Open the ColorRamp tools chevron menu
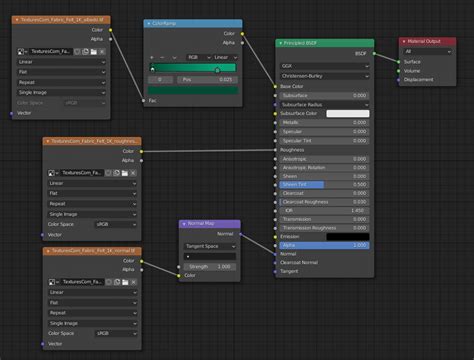Viewport: 474px width, 360px height. [x=174, y=57]
